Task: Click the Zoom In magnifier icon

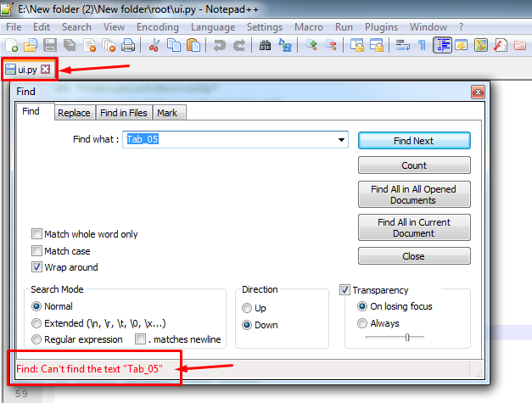Action: pos(311,45)
